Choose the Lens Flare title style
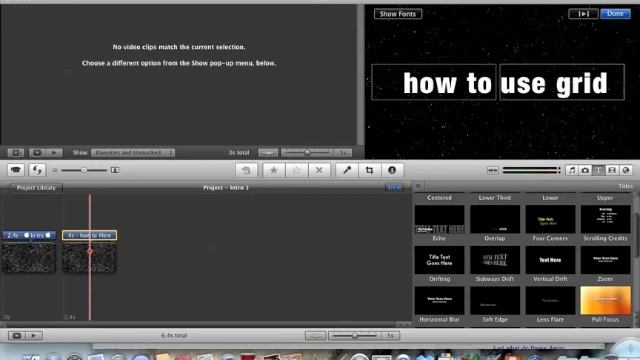Viewport: 640px width, 360px height. [550, 301]
